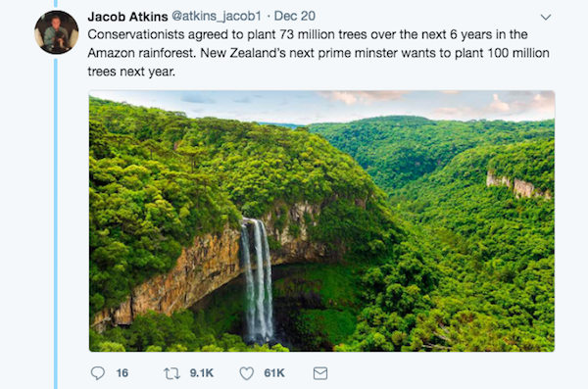This screenshot has height=389, width=588.
Task: Expand tweet options chevron menu
Action: coord(545,17)
